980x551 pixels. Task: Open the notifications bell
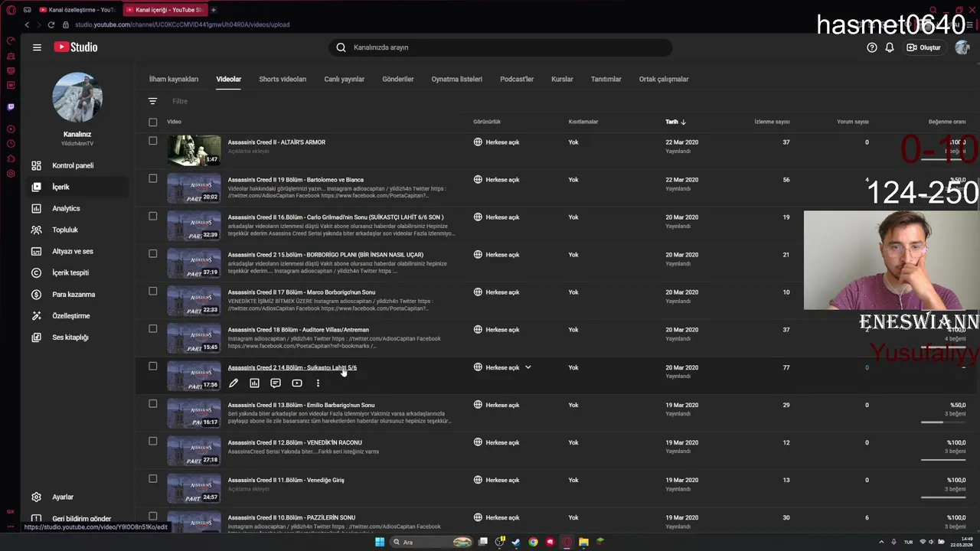click(x=890, y=47)
